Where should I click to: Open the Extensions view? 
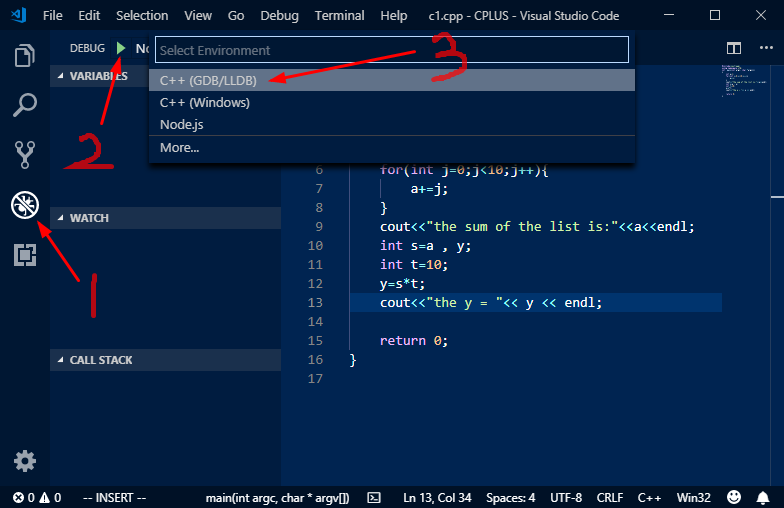24,255
